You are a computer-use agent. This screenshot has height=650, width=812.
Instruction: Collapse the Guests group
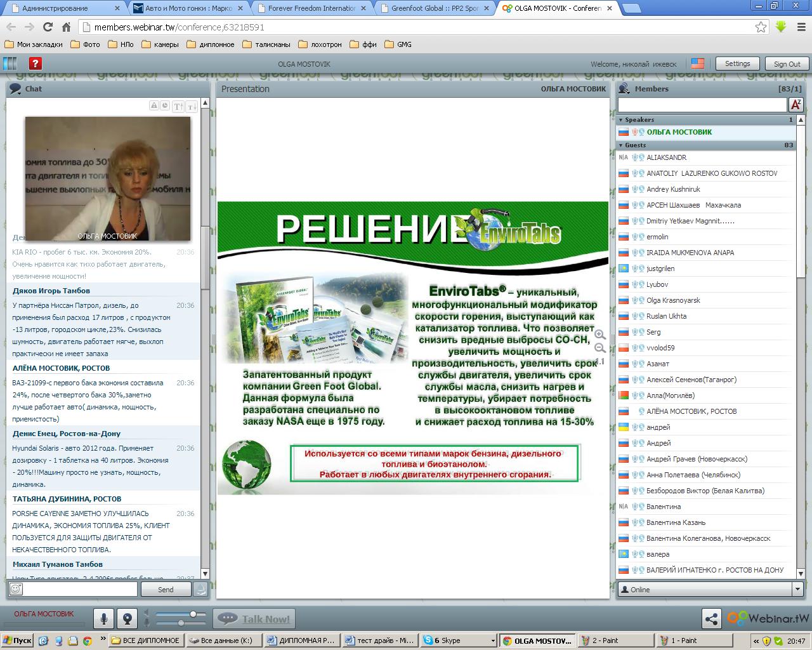coord(621,145)
